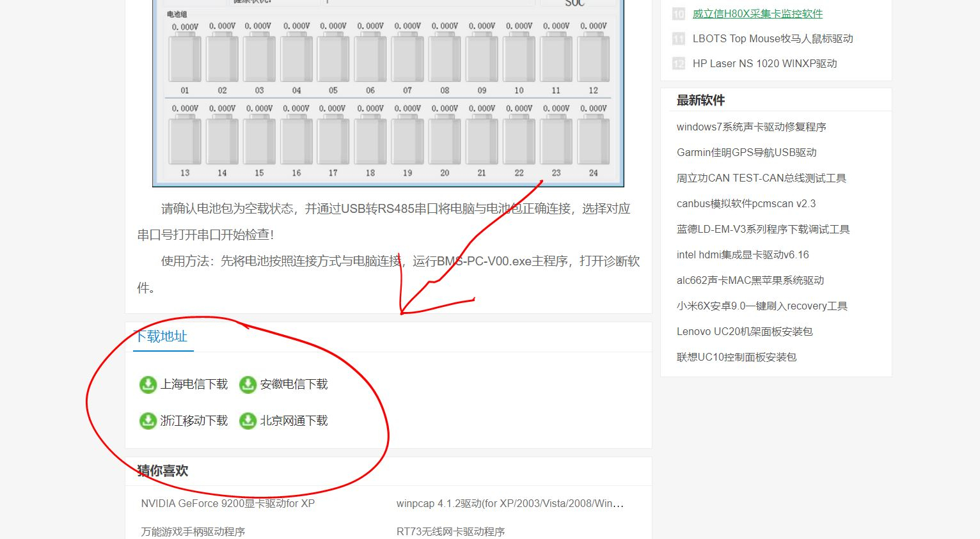Click battery cell 01 in screenshot image
Image resolution: width=980 pixels, height=539 pixels.
coord(185,59)
